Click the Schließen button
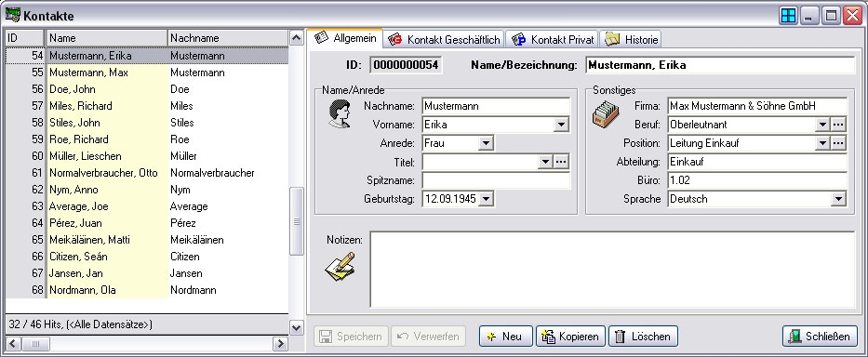Screen dimensions: 868x357 click(x=820, y=336)
